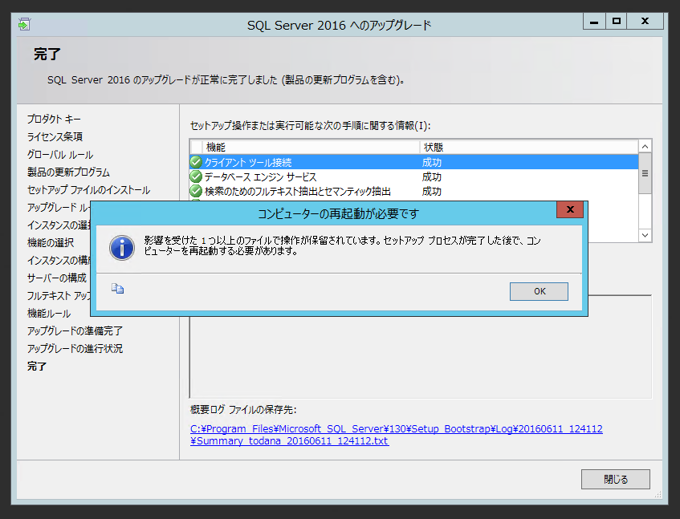This screenshot has width=680, height=519.
Task: Select the 検索のためのフルテキスト抽出 row
Action: coord(414,191)
